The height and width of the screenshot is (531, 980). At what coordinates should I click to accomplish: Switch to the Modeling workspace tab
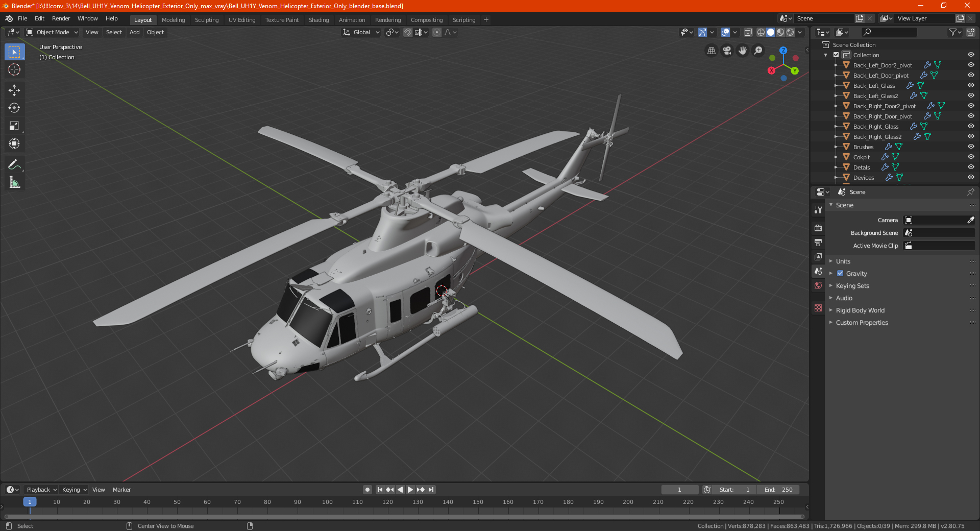(173, 20)
